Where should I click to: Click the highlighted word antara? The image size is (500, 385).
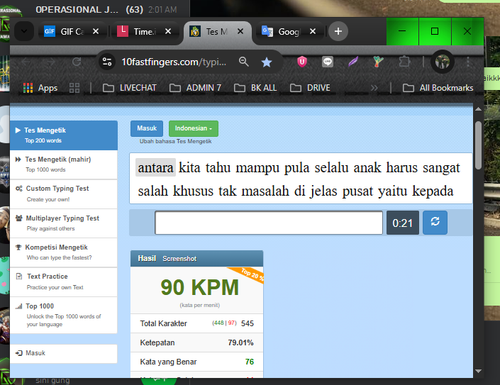(x=156, y=167)
